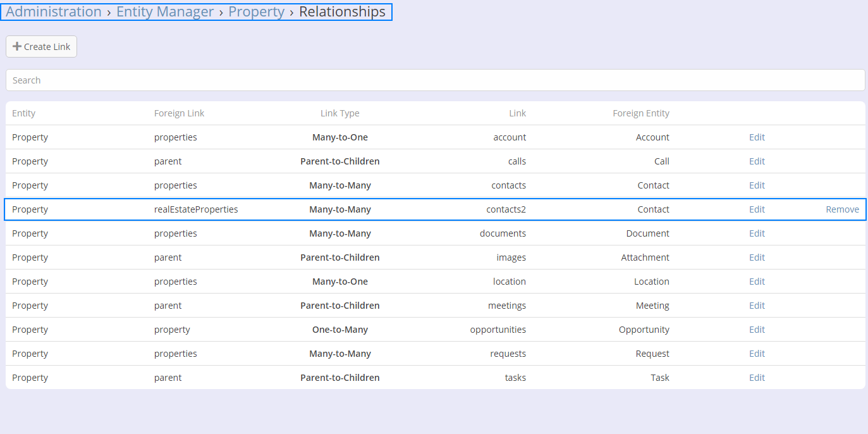The image size is (868, 434).
Task: Select the realEstateProperties foreign link row
Action: coord(196,209)
